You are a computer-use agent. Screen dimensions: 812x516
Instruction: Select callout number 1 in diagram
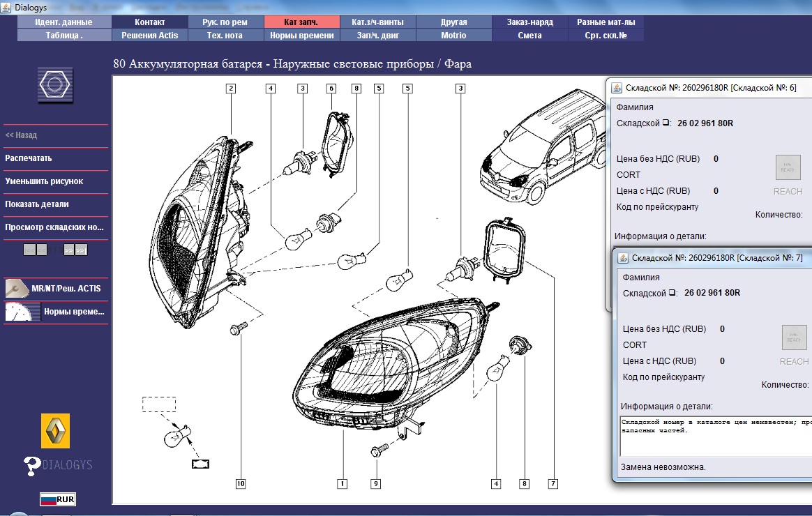[x=342, y=483]
